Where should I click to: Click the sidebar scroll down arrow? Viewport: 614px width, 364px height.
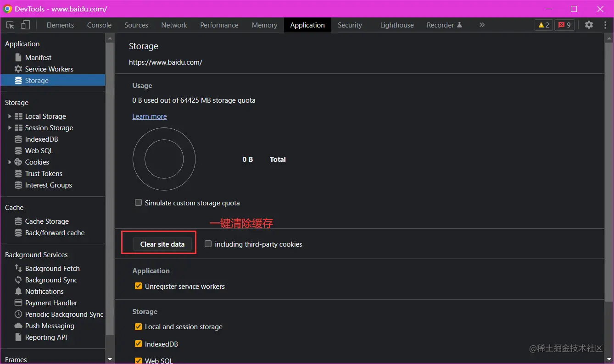point(110,359)
